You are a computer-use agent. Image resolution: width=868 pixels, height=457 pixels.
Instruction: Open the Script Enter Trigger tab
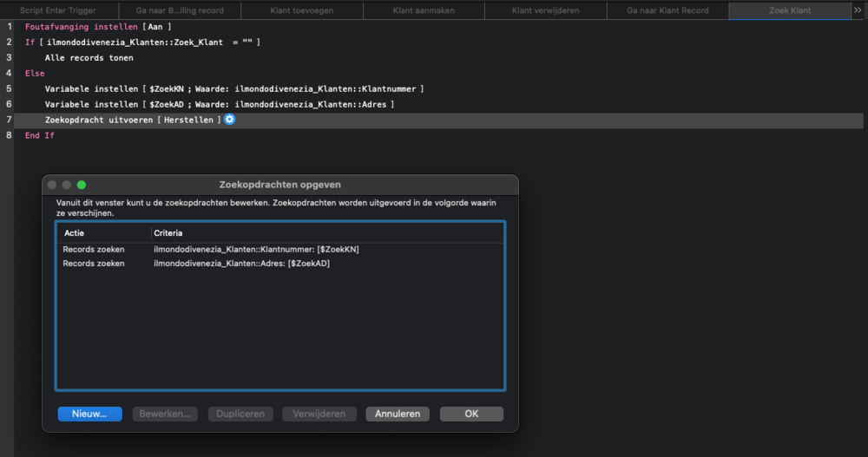(x=60, y=10)
